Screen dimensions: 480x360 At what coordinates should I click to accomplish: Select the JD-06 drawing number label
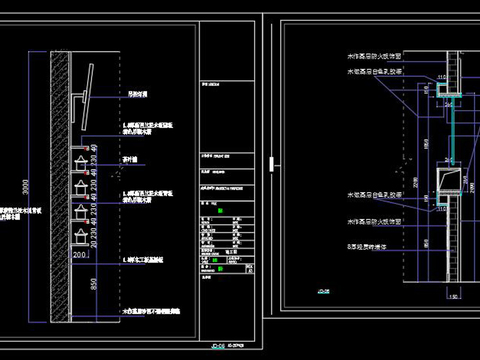218,346
